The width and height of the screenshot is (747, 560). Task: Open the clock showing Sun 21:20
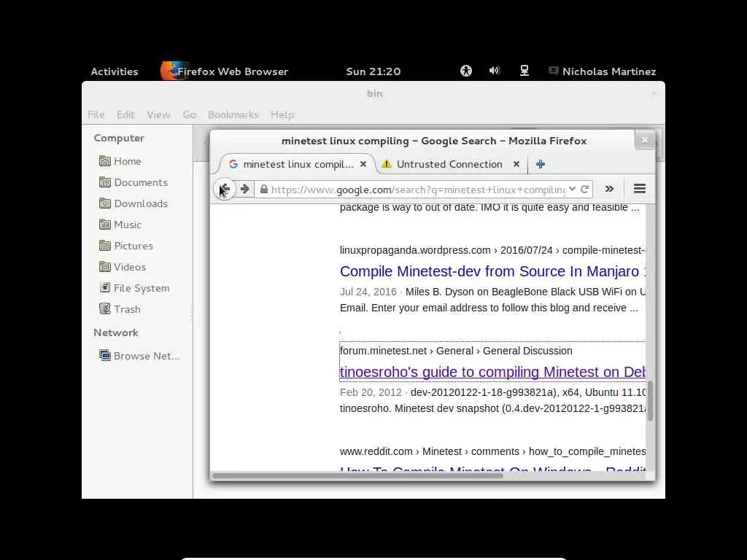[373, 71]
